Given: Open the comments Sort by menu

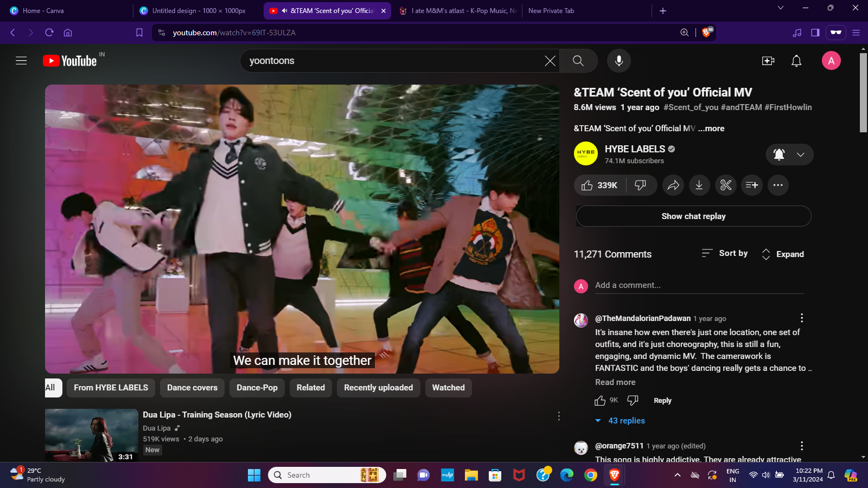Looking at the screenshot, I should tap(725, 253).
